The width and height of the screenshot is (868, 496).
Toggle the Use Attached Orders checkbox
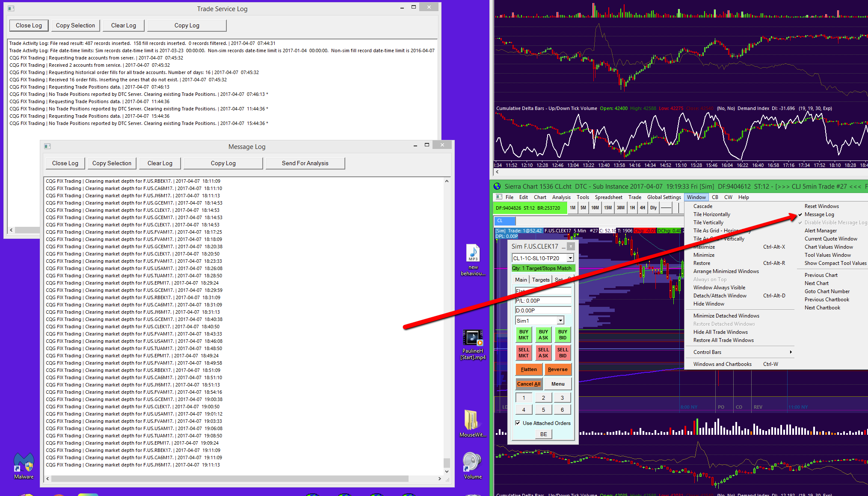pos(518,423)
